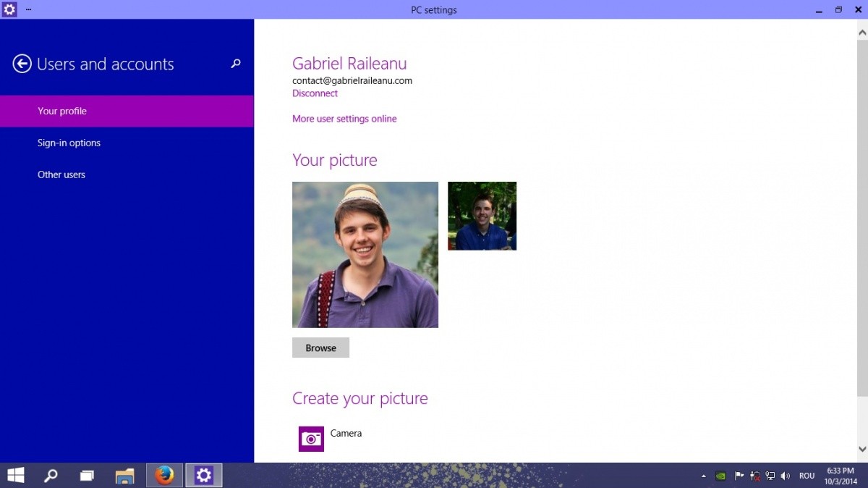Open the Other users section
The width and height of the screenshot is (868, 488).
(61, 174)
